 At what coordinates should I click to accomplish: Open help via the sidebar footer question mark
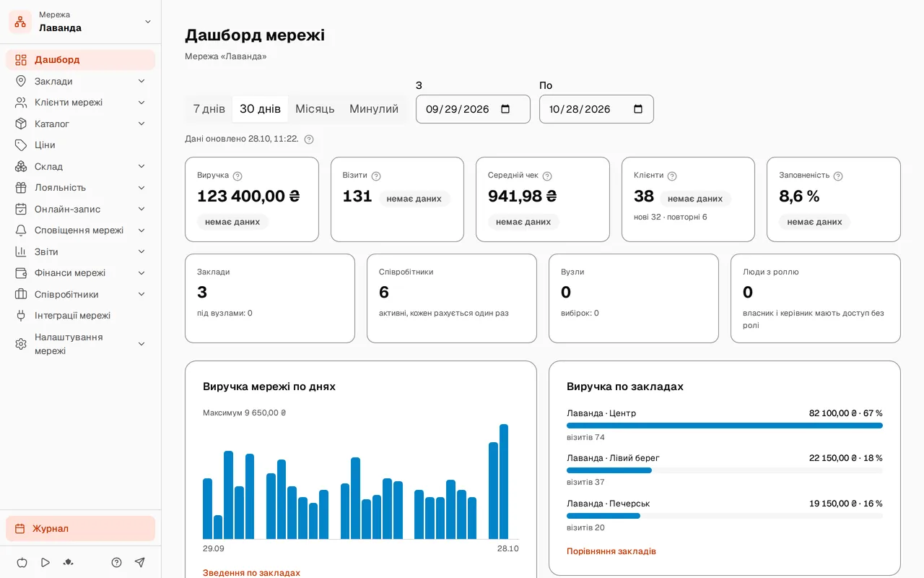pos(116,562)
